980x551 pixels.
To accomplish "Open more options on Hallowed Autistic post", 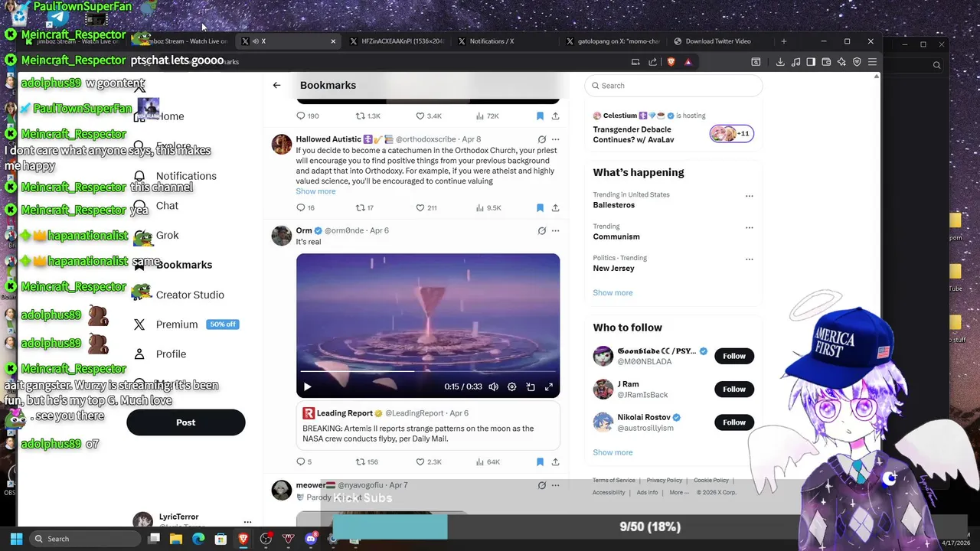I will coord(555,139).
